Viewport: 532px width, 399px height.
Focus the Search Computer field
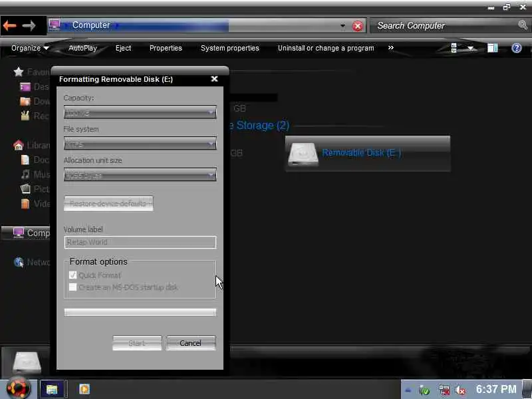point(444,26)
